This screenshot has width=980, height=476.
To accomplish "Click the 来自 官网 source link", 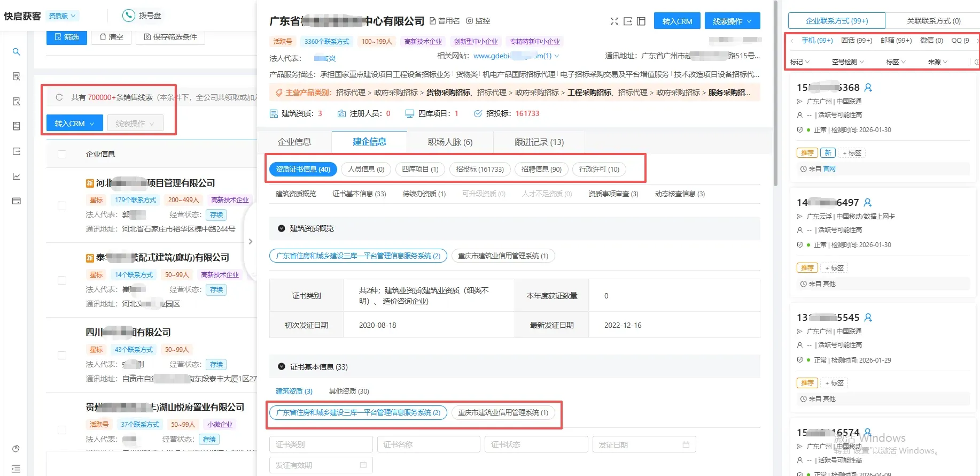I will point(829,169).
